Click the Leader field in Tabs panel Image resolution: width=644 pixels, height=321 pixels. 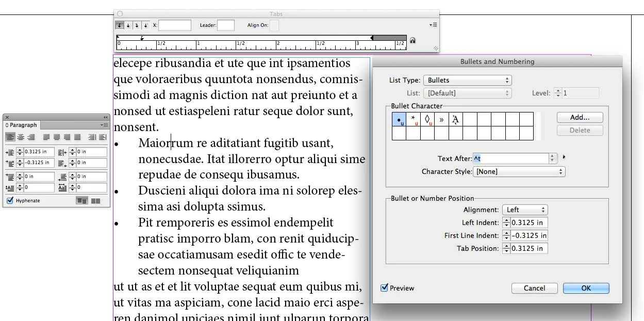click(x=226, y=25)
